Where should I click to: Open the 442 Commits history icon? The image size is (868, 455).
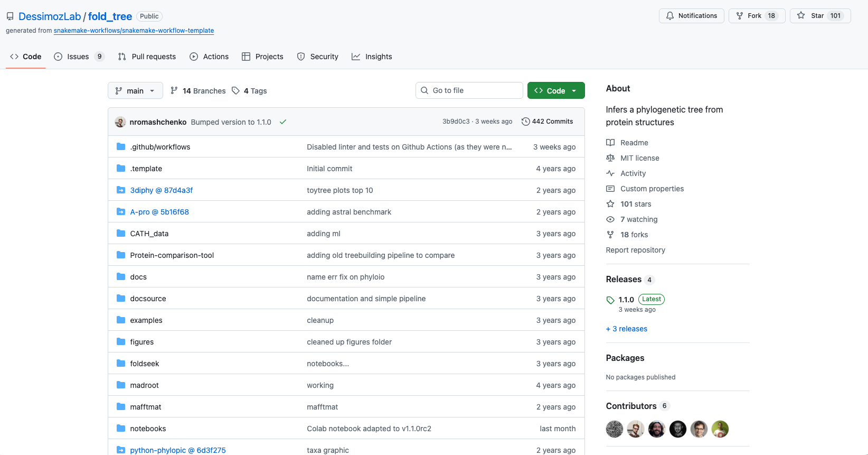click(x=525, y=122)
